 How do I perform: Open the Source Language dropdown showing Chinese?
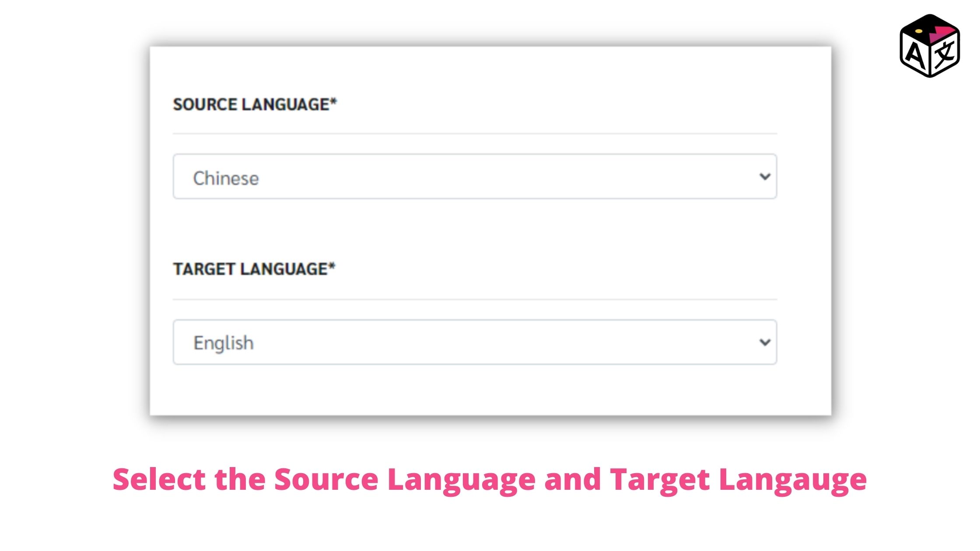[475, 176]
